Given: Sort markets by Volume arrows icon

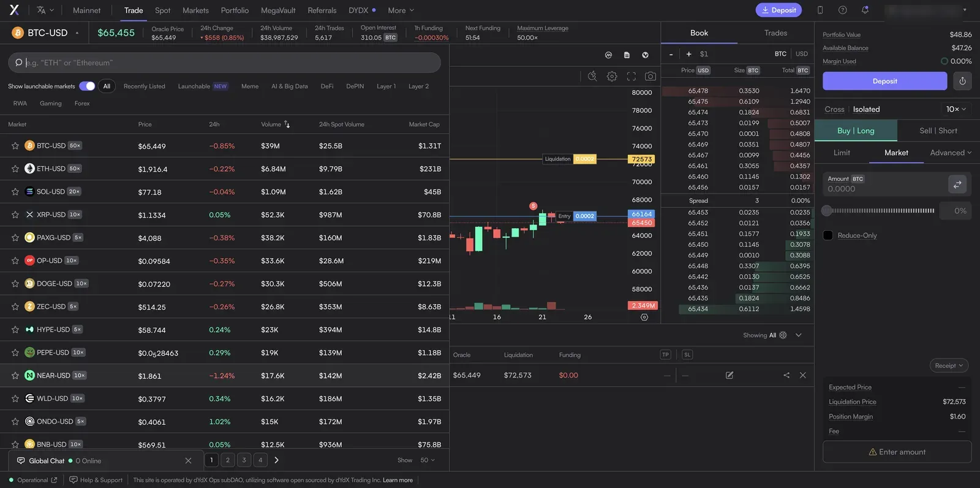Looking at the screenshot, I should (287, 124).
